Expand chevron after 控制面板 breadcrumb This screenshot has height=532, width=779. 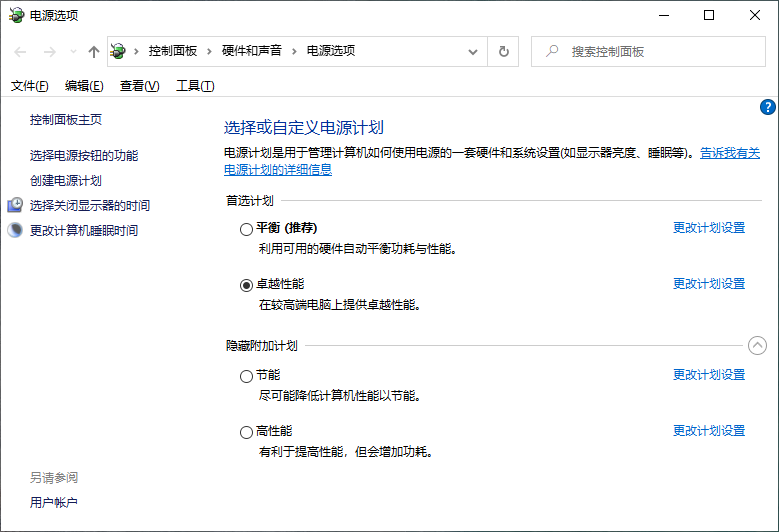[209, 51]
